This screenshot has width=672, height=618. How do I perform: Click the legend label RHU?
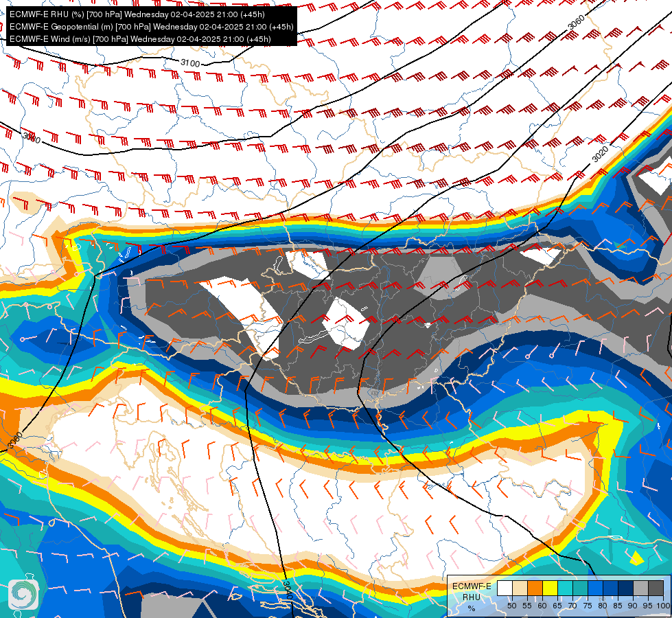(x=472, y=597)
